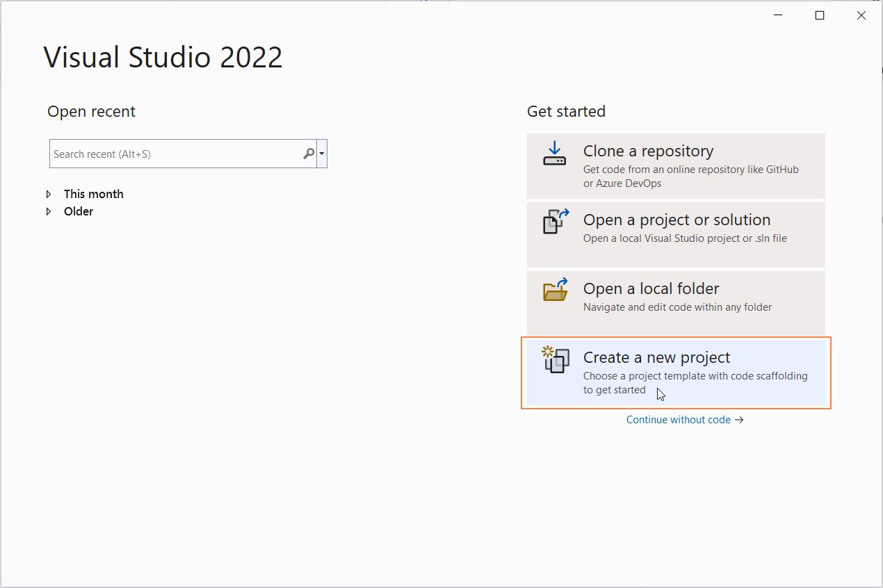
Task: Expand the This month group triangle
Action: coord(49,194)
